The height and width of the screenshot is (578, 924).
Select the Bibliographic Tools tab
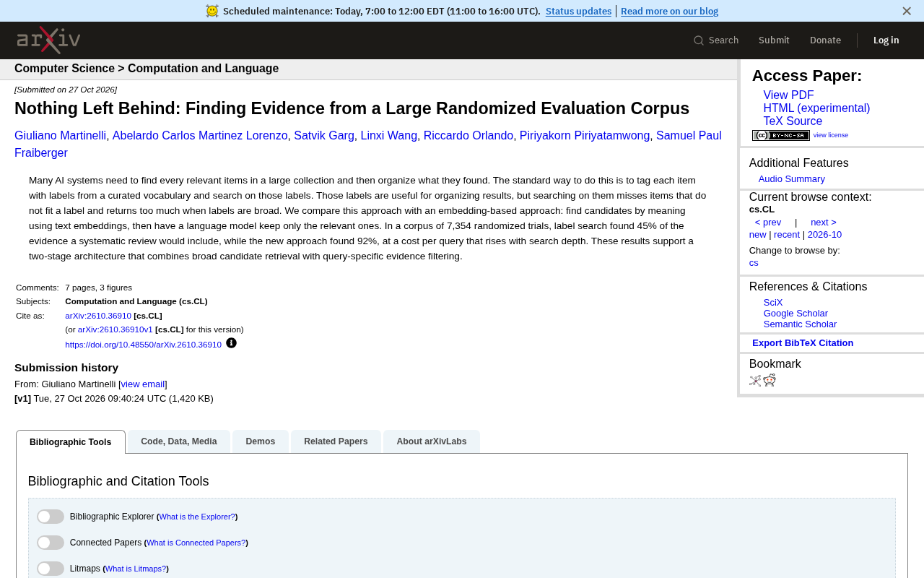(x=71, y=442)
